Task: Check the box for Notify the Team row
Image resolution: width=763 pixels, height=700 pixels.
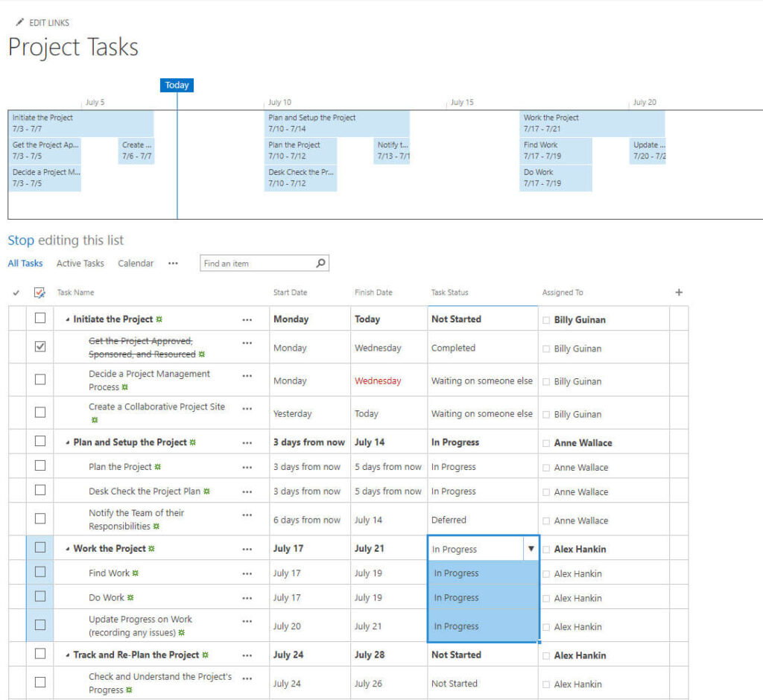Action: click(40, 518)
